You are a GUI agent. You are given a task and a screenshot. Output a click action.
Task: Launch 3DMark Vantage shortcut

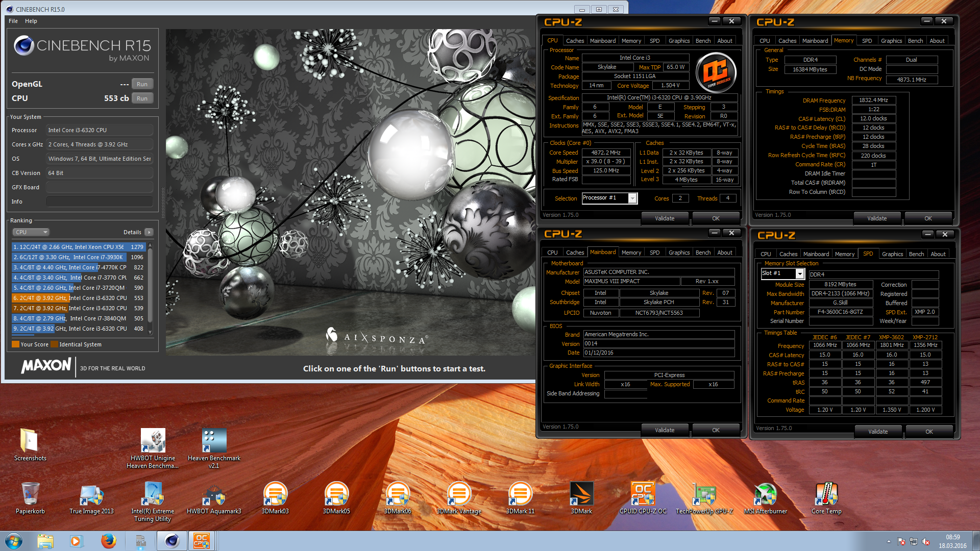459,498
